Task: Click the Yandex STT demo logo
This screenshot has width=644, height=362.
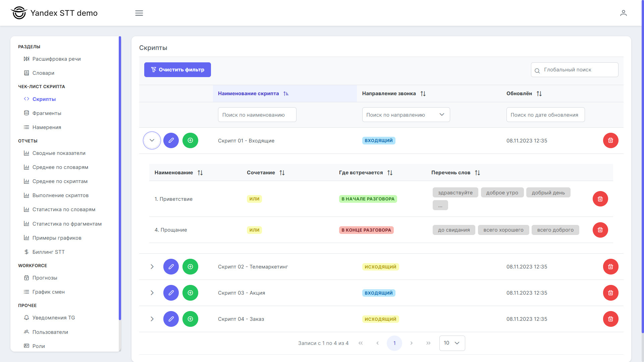Action: pos(54,13)
